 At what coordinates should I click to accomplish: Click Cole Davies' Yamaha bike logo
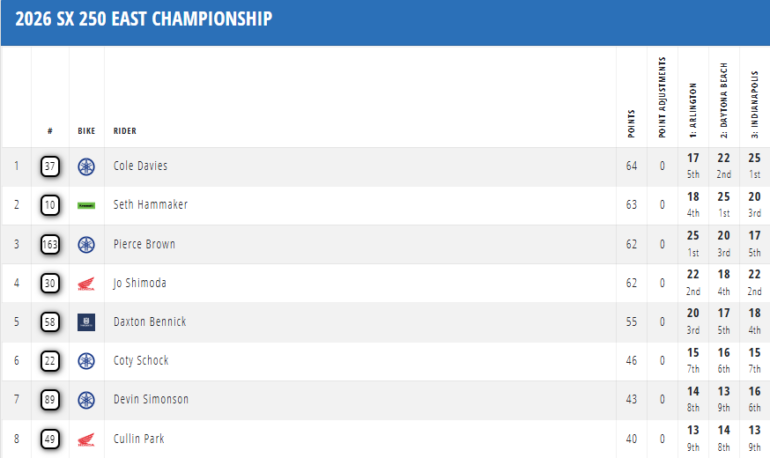(86, 166)
